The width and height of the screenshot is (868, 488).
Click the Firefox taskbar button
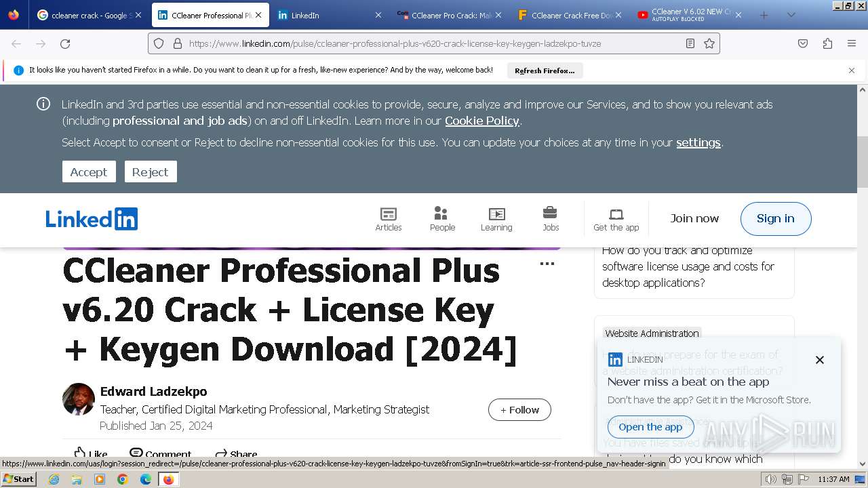pos(169,479)
